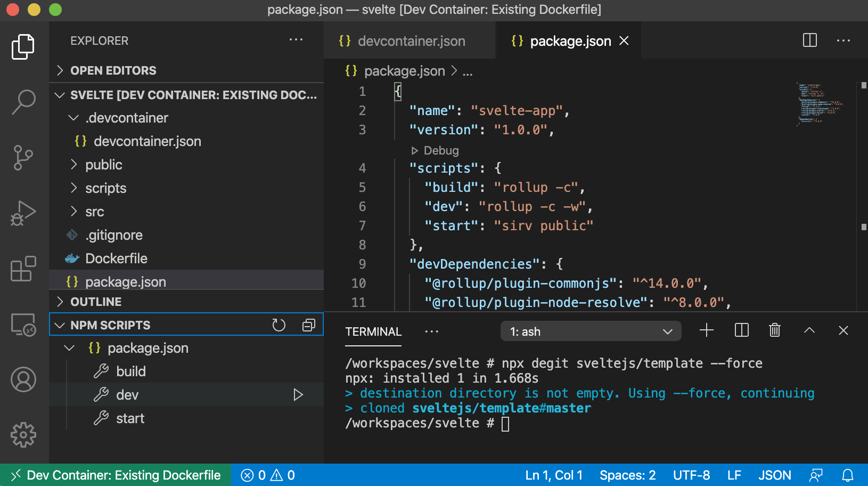This screenshot has width=868, height=486.
Task: Select the TERMINAL panel tab
Action: pyautogui.click(x=373, y=331)
